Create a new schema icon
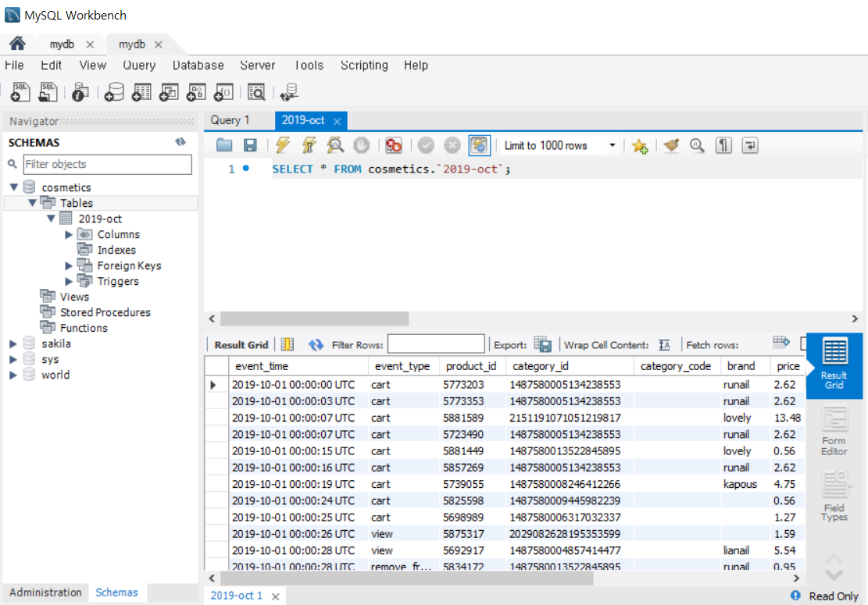 [114, 92]
